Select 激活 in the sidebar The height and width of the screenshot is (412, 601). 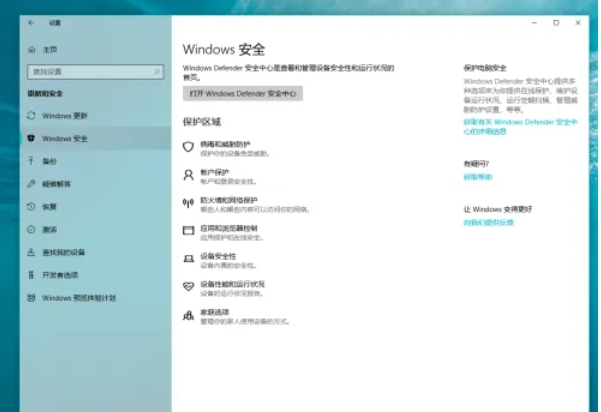coord(49,229)
